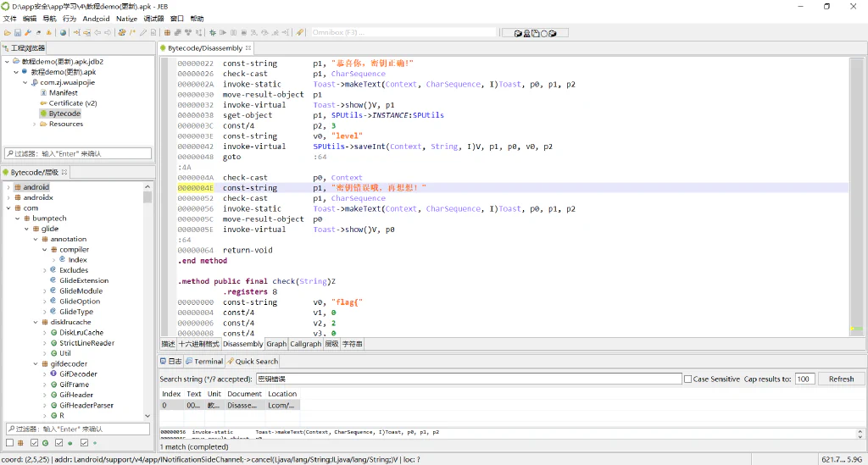The height and width of the screenshot is (465, 868).
Task: Click the open file folder toolbar icon
Action: point(7,33)
